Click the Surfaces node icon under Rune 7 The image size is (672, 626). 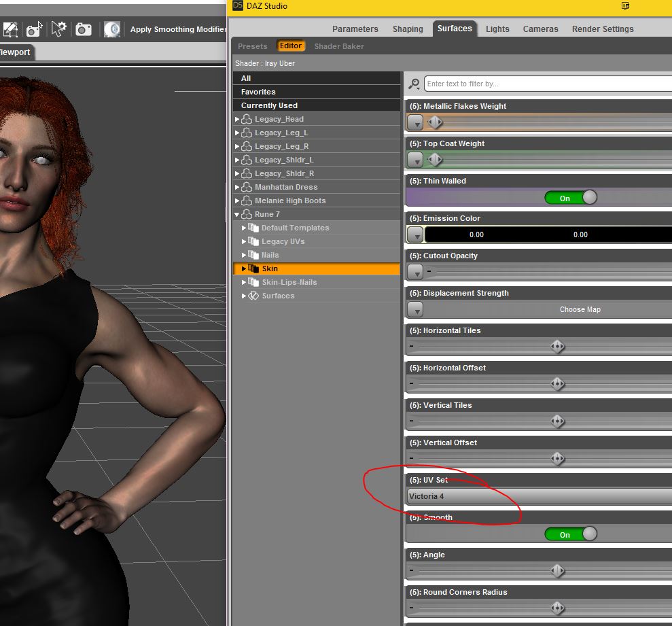coord(253,296)
